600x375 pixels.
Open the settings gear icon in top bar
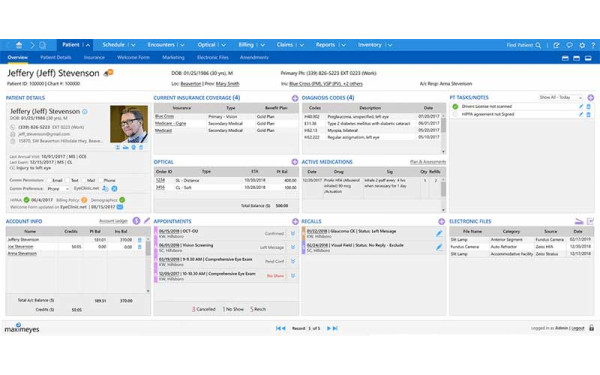point(582,45)
